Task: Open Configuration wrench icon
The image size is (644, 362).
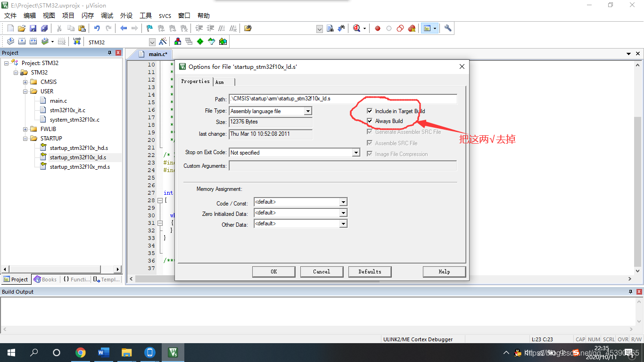Action: tap(448, 28)
